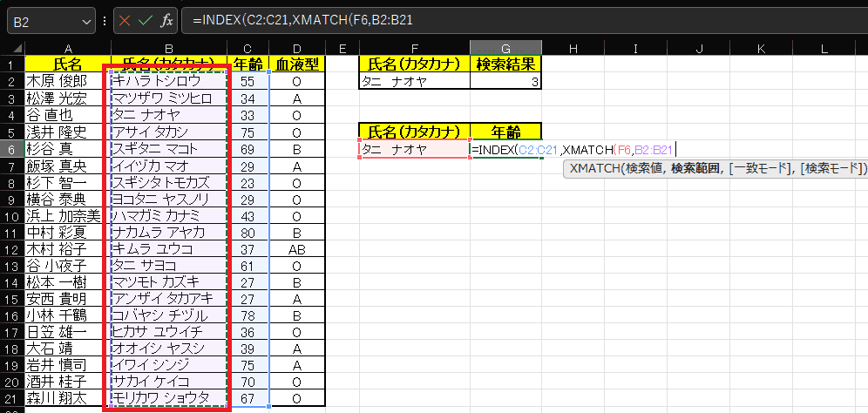Click cell F6 with タニ ナオヤ lookup value
The image size is (868, 413).
[414, 149]
